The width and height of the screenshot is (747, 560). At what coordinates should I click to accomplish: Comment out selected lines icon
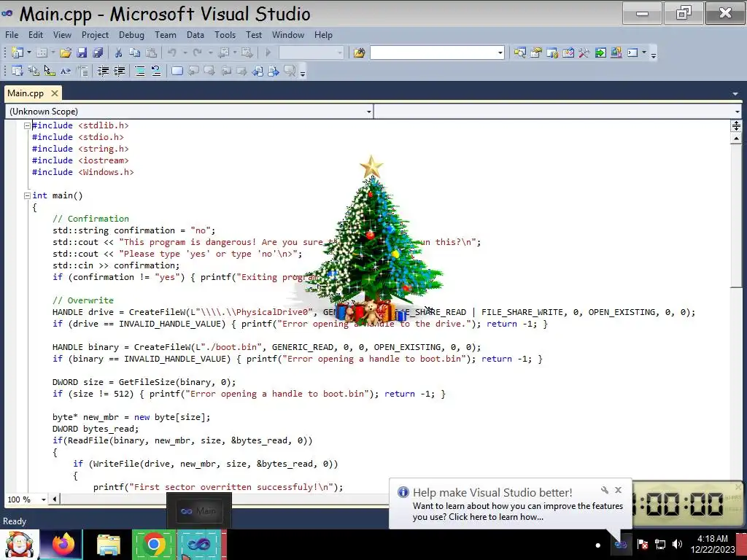(140, 71)
